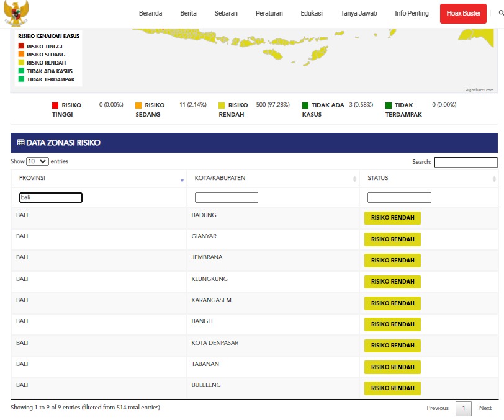Open the Edukasi navigation item
Image resolution: width=504 pixels, height=420 pixels.
(x=312, y=13)
